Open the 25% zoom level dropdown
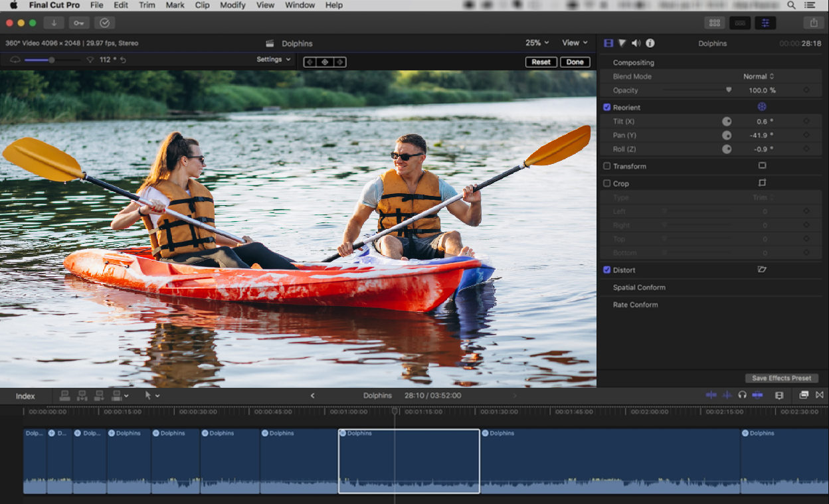 pyautogui.click(x=537, y=42)
